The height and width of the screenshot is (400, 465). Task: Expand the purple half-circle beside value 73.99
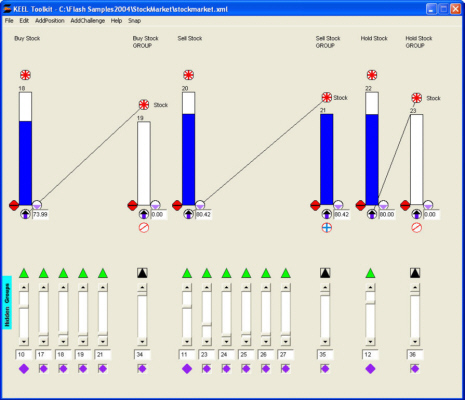coord(37,205)
